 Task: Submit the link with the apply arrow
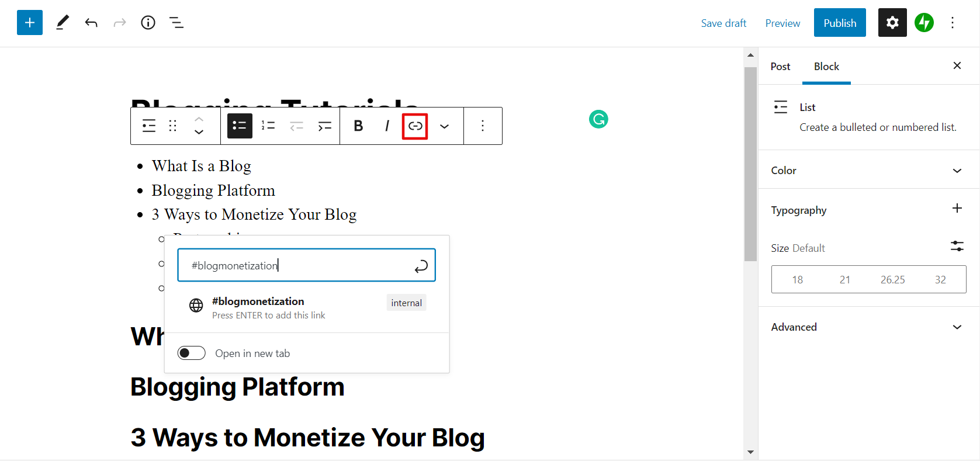pyautogui.click(x=421, y=266)
